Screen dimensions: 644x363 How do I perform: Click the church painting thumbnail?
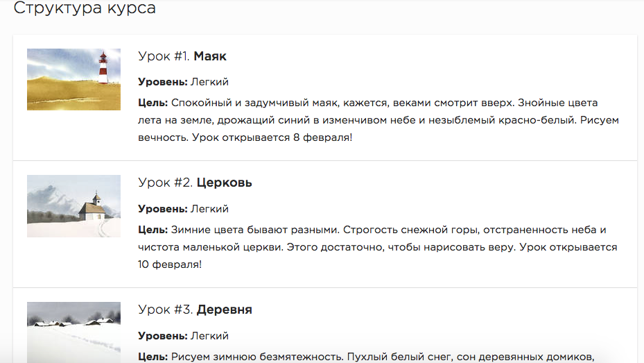tap(73, 206)
